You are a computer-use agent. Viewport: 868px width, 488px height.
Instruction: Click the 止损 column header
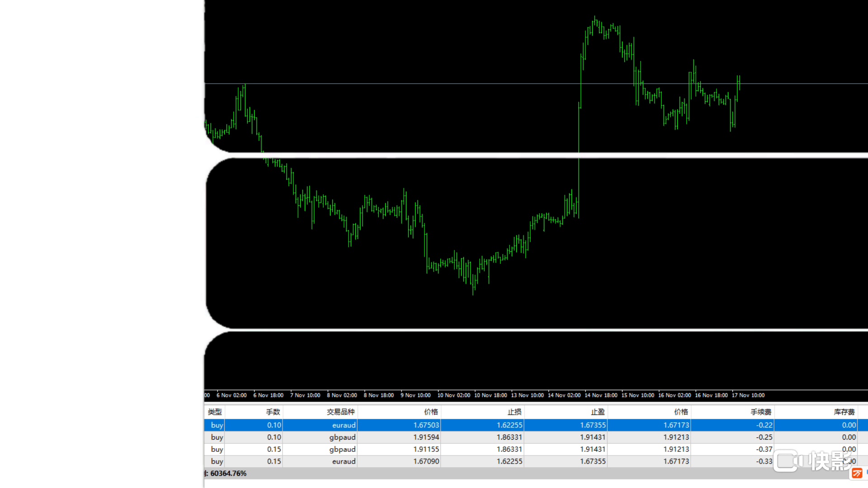tap(514, 412)
